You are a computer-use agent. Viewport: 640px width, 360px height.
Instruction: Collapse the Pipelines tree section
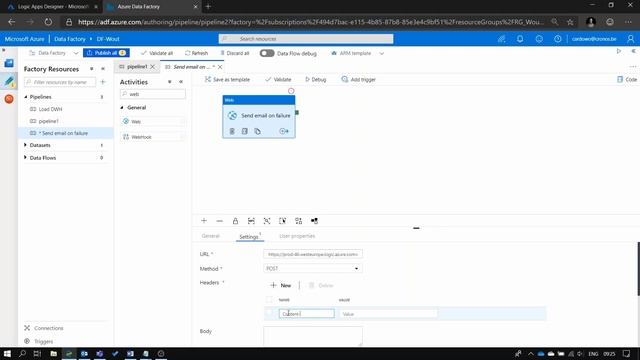click(x=26, y=97)
